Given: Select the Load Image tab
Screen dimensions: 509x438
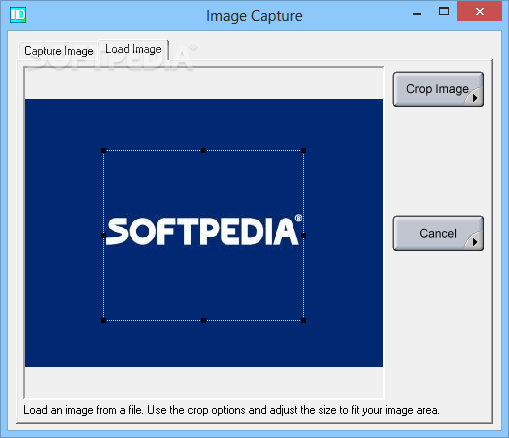Looking at the screenshot, I should 133,49.
